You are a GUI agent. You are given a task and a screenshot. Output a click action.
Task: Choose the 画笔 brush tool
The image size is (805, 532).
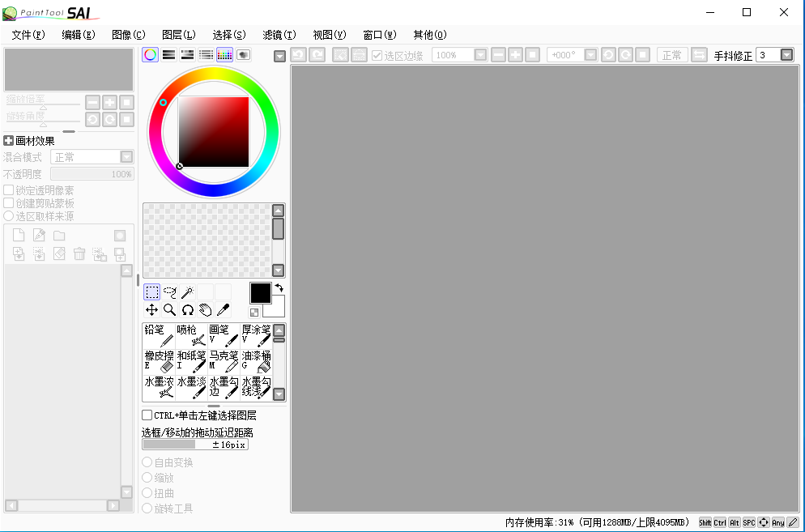(224, 336)
